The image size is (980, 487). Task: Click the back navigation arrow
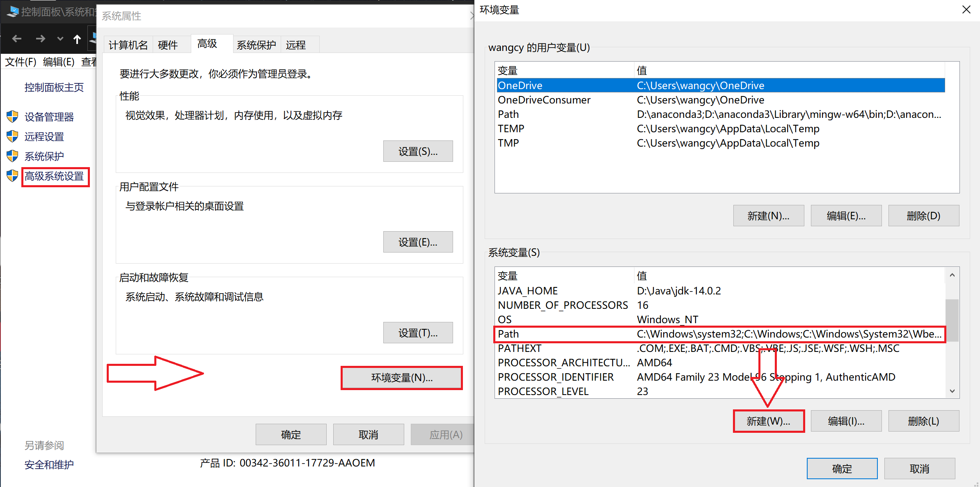(x=17, y=39)
